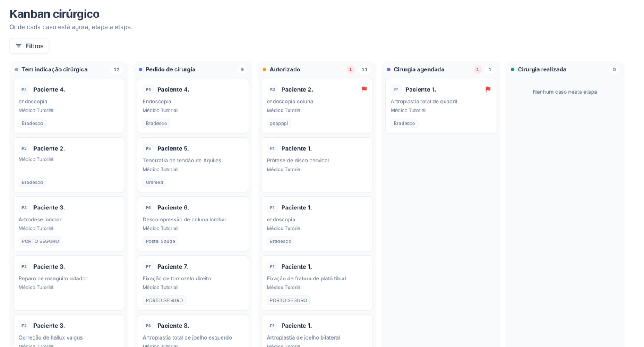The height and width of the screenshot is (347, 644).
Task: Click the count 12 in Tem indicação cirúrgica header
Action: click(x=116, y=69)
